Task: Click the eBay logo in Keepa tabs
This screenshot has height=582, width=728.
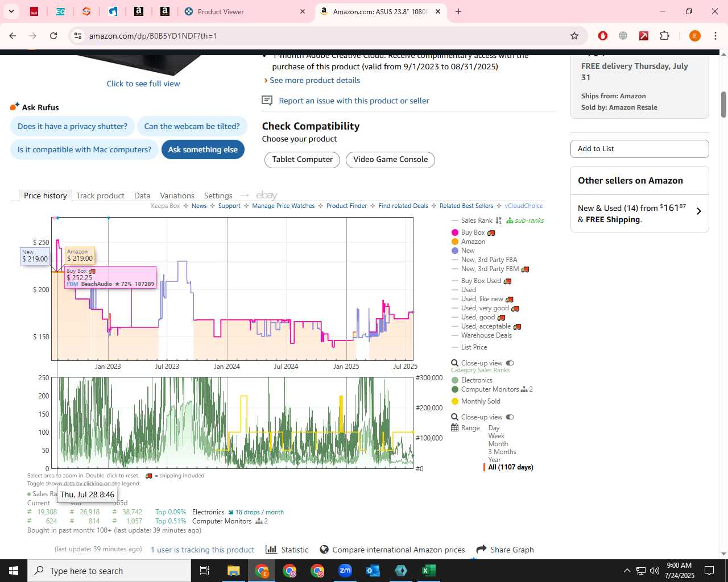Action: (267, 196)
